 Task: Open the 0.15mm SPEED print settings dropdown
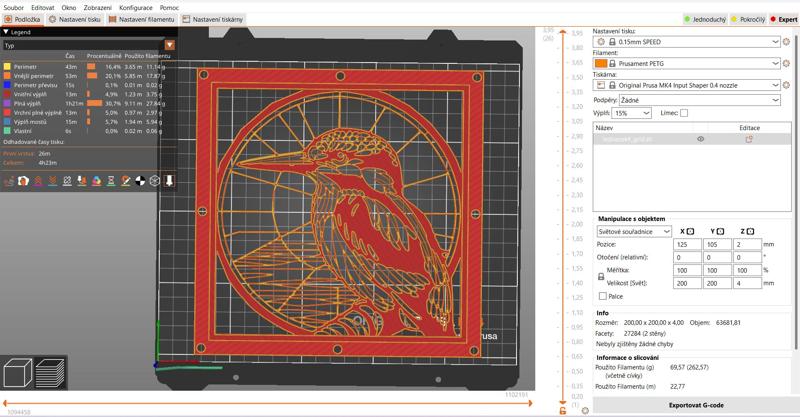tap(686, 42)
